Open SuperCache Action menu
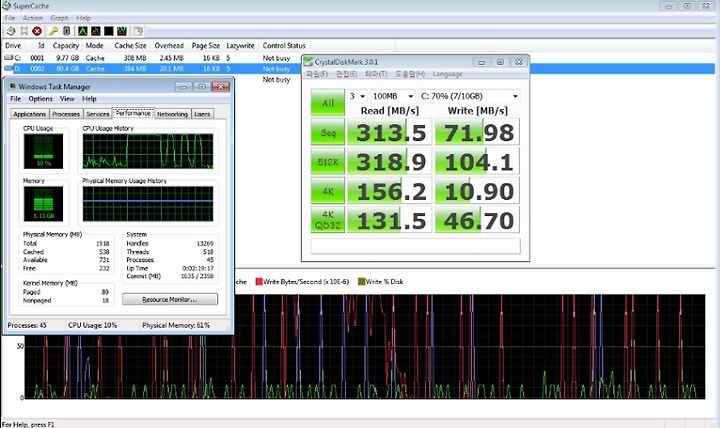 [33, 18]
